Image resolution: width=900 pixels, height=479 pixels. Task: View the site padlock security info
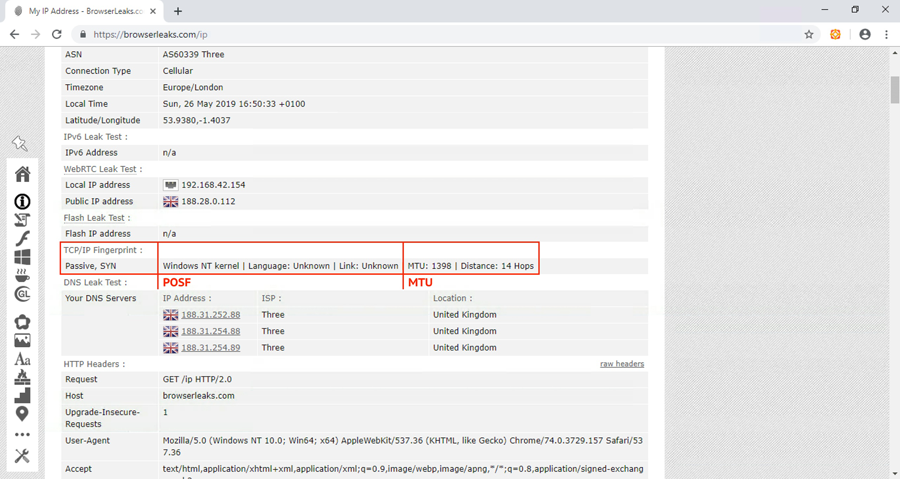(x=83, y=34)
